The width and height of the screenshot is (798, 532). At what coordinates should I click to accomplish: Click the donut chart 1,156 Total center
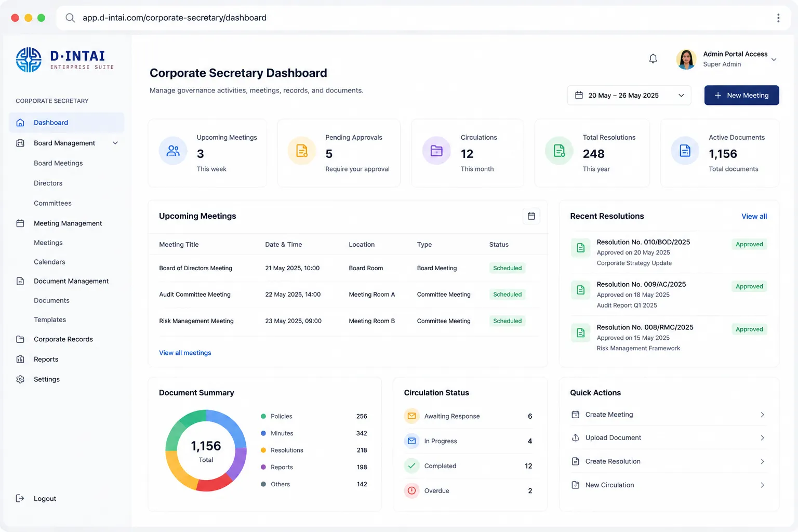click(x=206, y=451)
